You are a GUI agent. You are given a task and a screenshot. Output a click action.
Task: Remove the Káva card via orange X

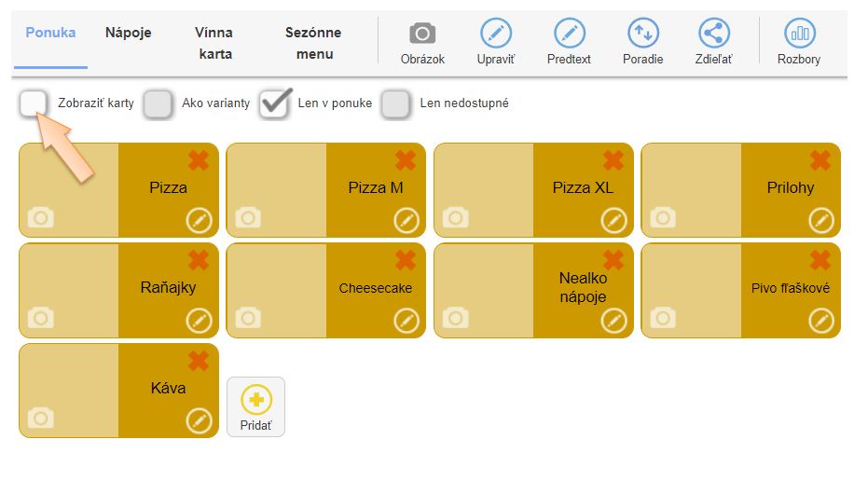click(199, 361)
